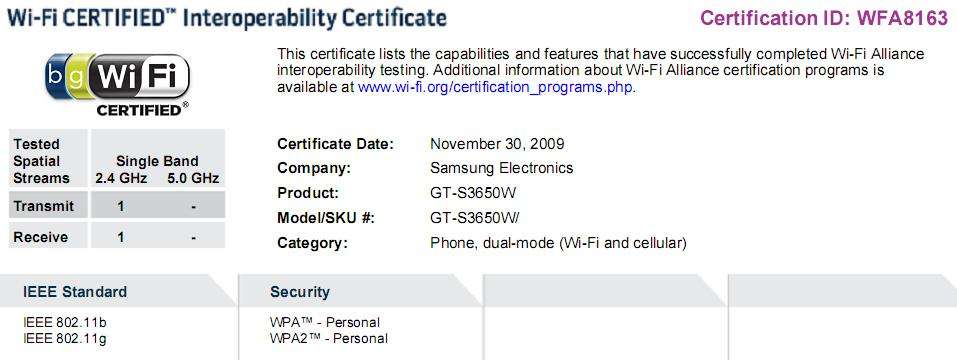Click the Wi-Fi CERTIFIED b/g logo
This screenshot has width=957, height=360.
pos(118,84)
